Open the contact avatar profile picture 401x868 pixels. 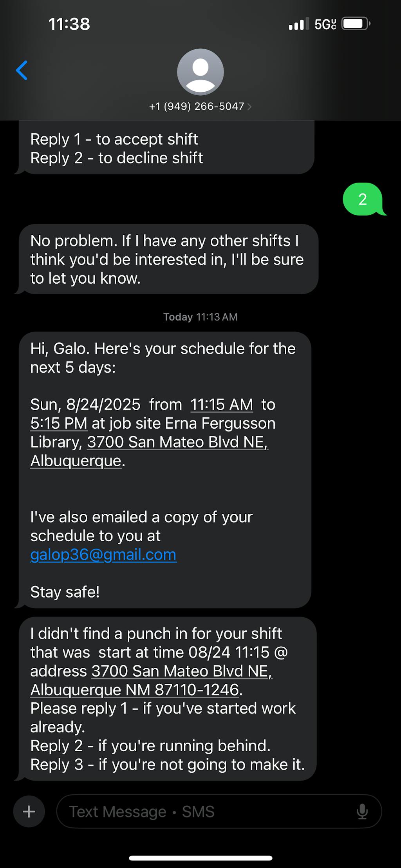200,72
